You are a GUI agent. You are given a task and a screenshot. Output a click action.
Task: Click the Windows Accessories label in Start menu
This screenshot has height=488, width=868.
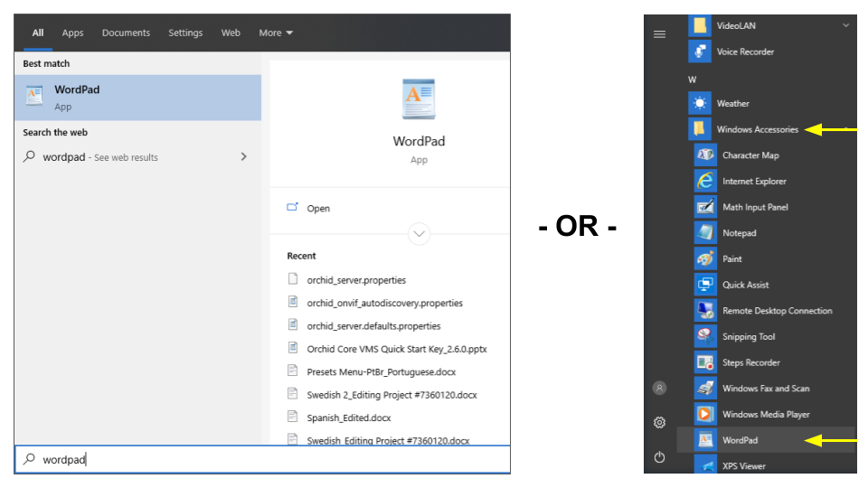[758, 129]
